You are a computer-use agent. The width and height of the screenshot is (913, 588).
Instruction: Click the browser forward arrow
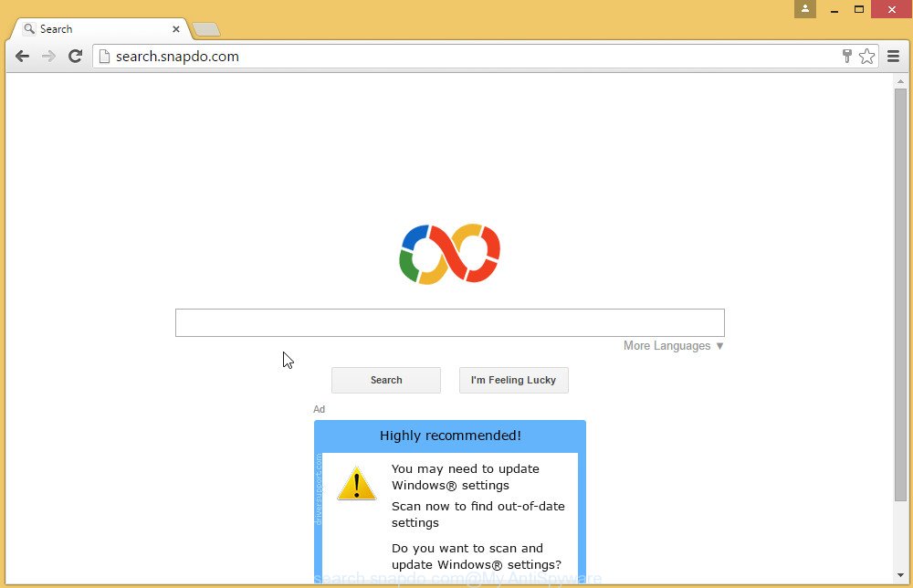[49, 57]
